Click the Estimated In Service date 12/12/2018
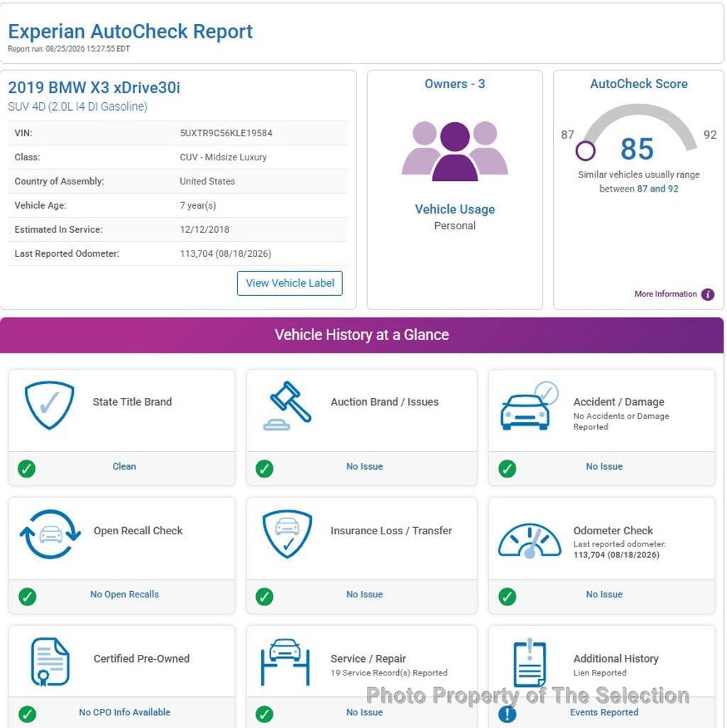 pos(204,229)
